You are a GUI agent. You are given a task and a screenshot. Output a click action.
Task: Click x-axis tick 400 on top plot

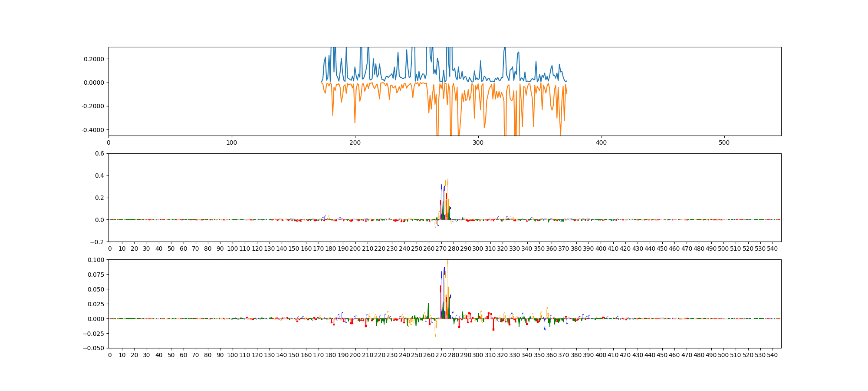[x=601, y=142]
